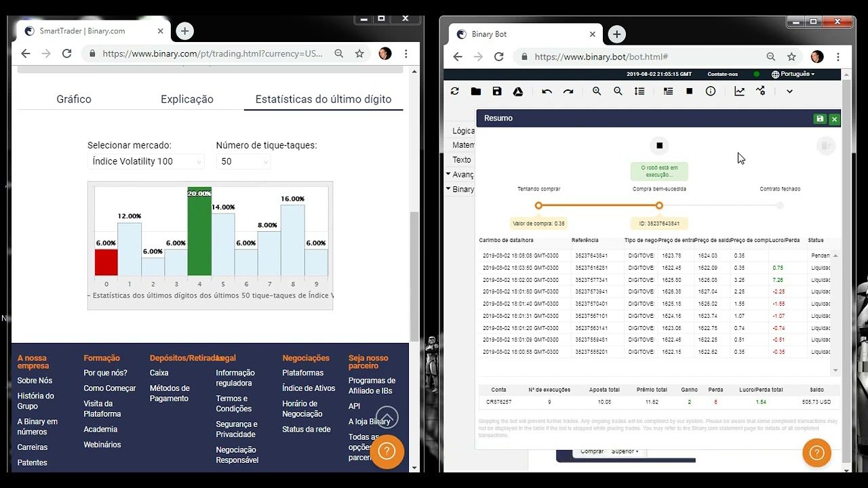Click the Save bot icon
The width and height of the screenshot is (868, 488).
(498, 91)
